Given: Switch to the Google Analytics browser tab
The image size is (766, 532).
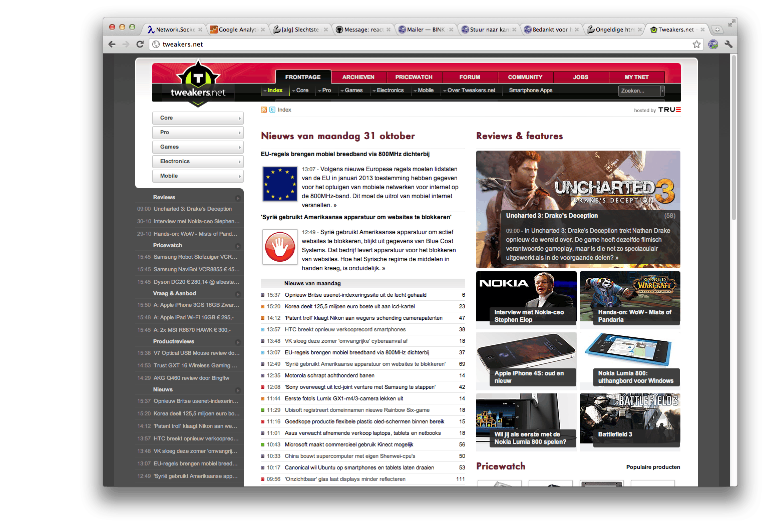Looking at the screenshot, I should pos(237,30).
